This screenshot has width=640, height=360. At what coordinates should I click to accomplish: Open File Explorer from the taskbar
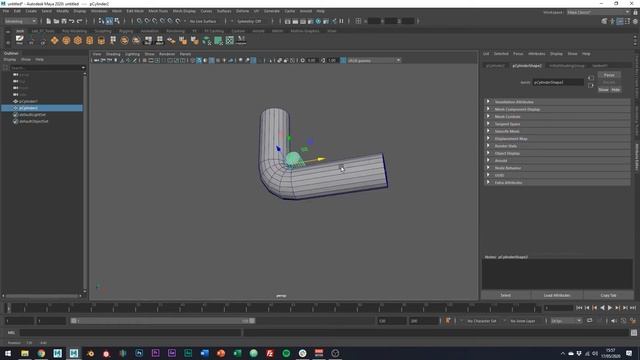(x=25, y=353)
